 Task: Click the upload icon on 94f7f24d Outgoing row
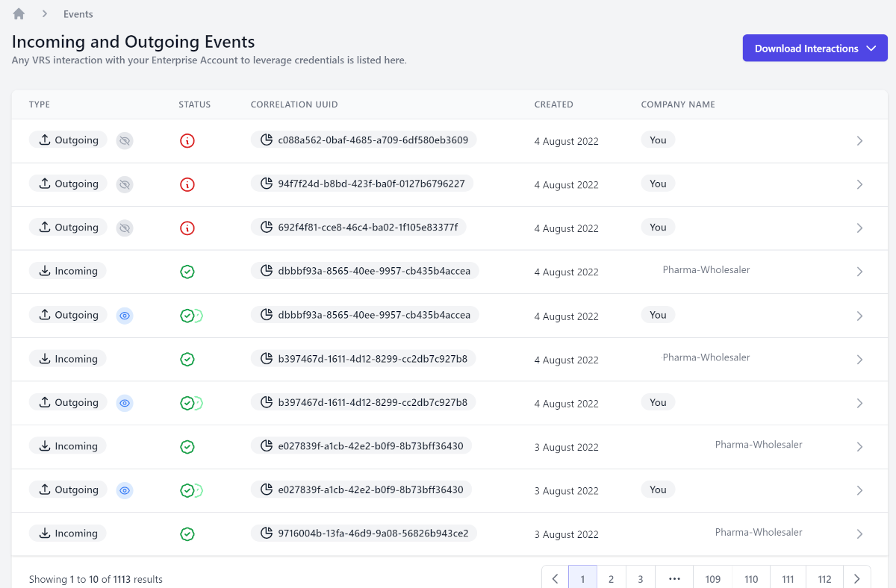(45, 184)
